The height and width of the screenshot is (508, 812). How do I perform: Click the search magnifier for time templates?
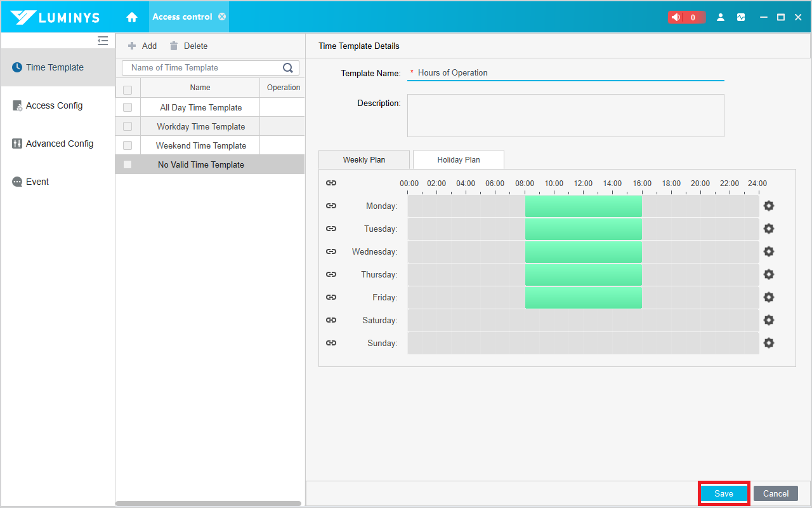tap(288, 68)
